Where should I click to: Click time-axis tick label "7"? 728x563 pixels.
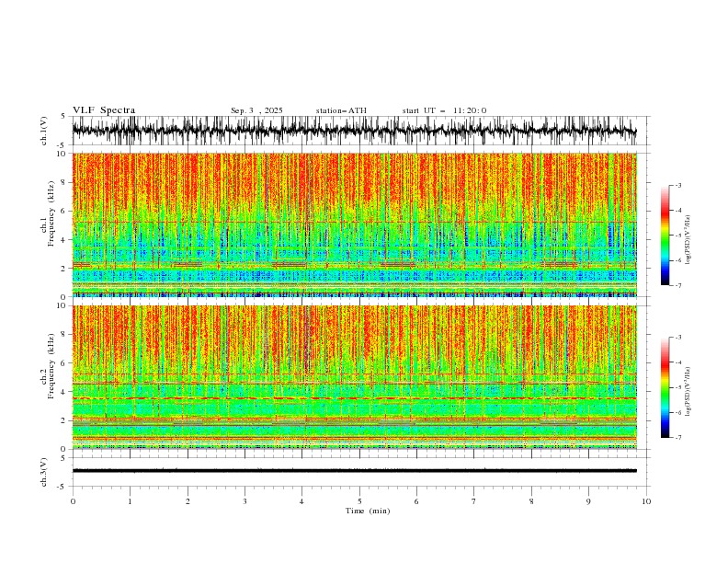click(474, 501)
